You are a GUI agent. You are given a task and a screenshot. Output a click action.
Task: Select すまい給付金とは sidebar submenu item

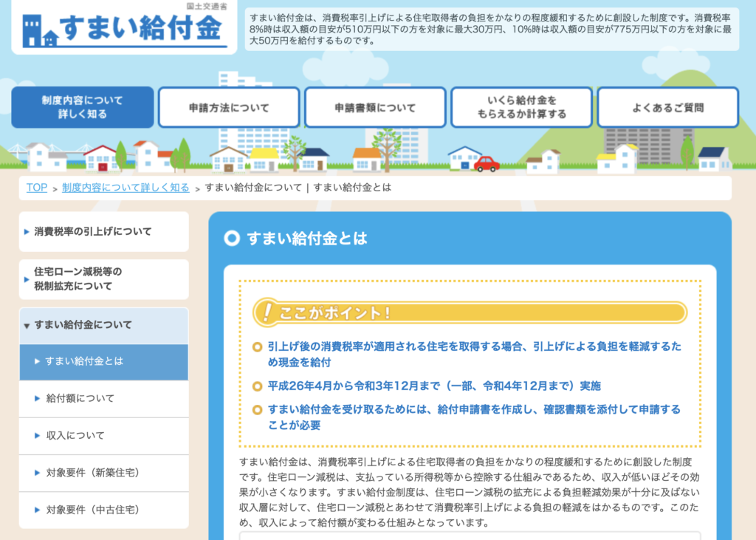point(103,361)
